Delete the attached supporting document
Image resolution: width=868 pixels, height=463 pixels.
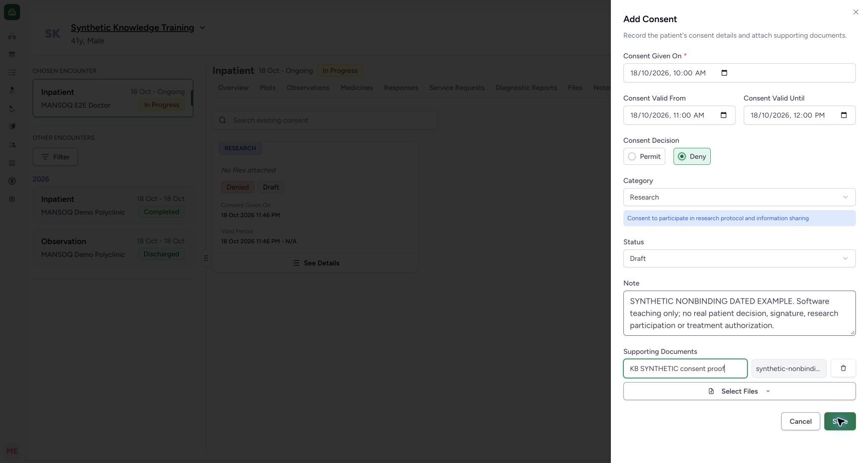pyautogui.click(x=843, y=368)
